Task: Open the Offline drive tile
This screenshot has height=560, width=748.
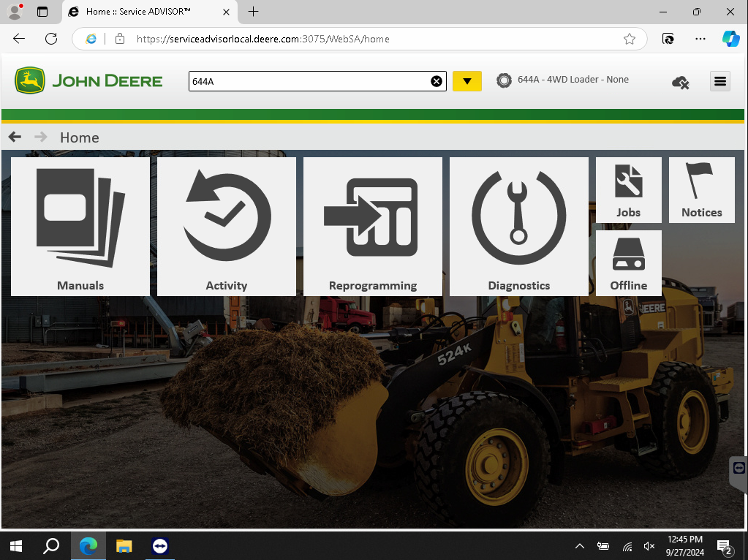Action: pos(628,263)
